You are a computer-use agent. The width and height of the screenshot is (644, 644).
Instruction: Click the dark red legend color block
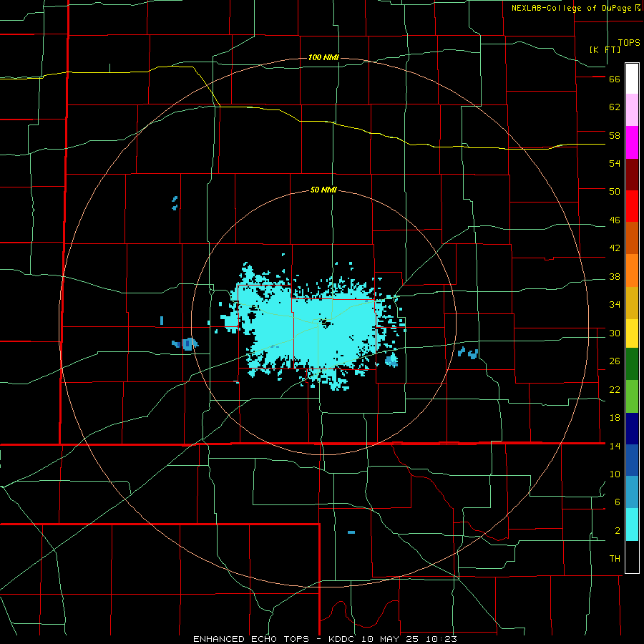tap(632, 175)
